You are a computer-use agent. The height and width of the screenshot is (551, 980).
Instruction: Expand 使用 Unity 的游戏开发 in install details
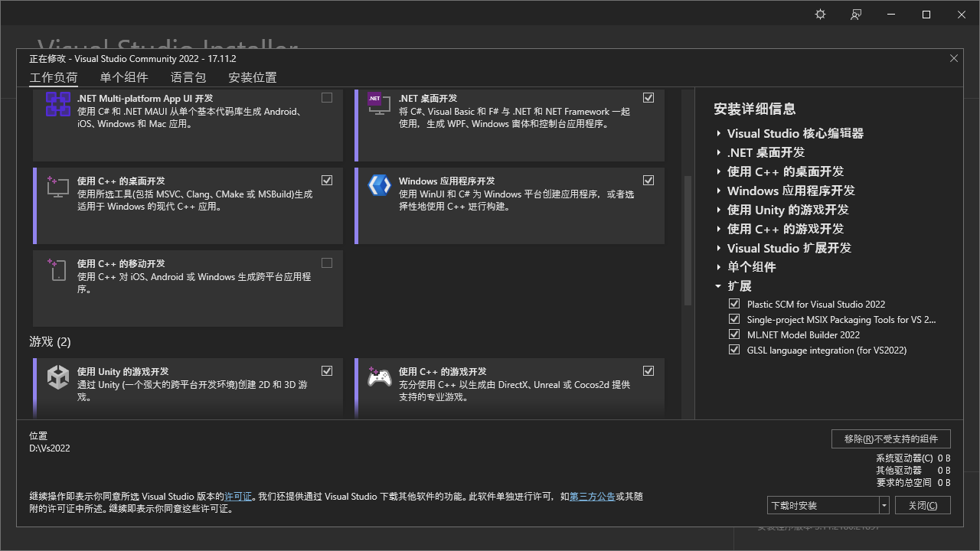tap(719, 210)
